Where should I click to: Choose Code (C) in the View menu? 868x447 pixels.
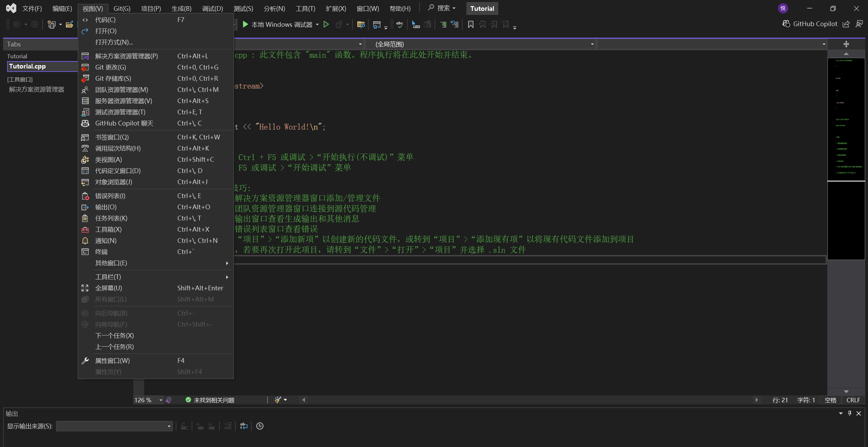click(x=156, y=20)
